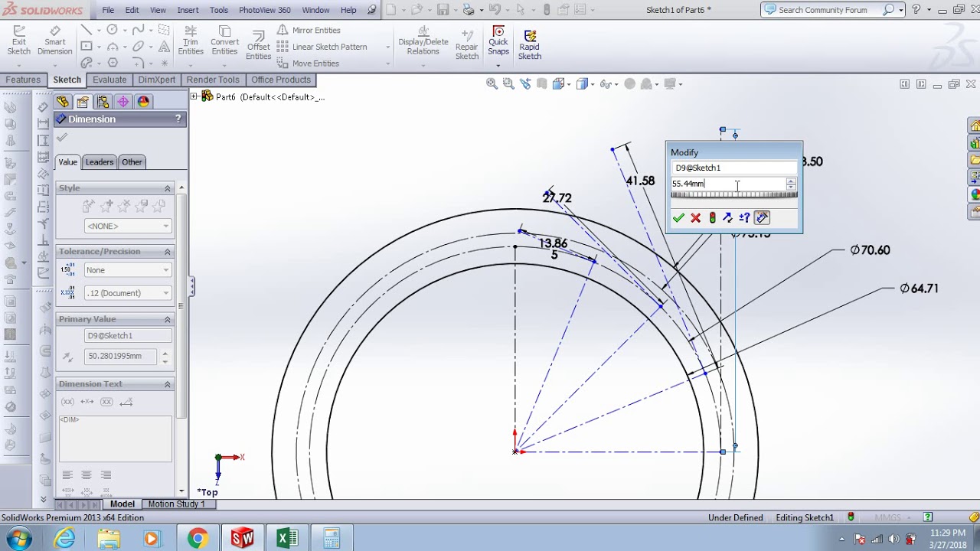980x551 pixels.
Task: Open the File menu
Action: tap(108, 10)
